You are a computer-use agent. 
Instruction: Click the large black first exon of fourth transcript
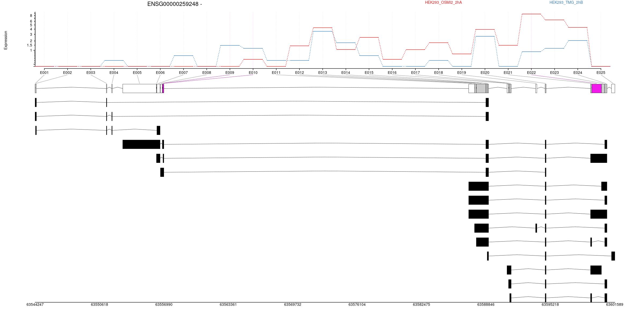pyautogui.click(x=141, y=144)
